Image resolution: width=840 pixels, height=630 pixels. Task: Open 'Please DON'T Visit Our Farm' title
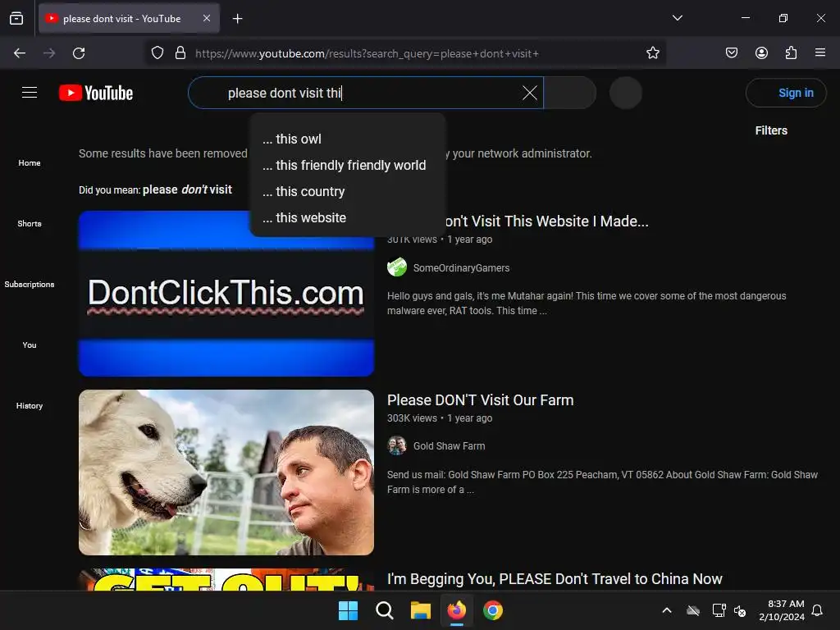(x=480, y=400)
